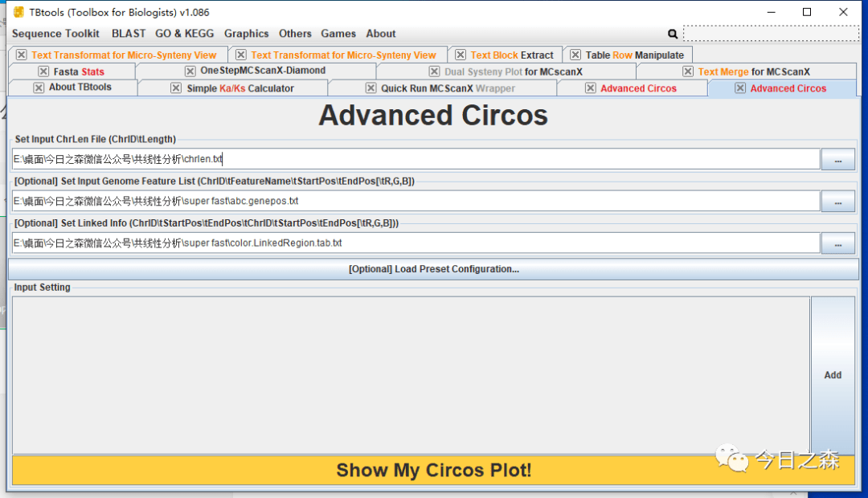Click the abc.genepos.txt path input field
Screen dimensions: 868x498
pos(416,202)
